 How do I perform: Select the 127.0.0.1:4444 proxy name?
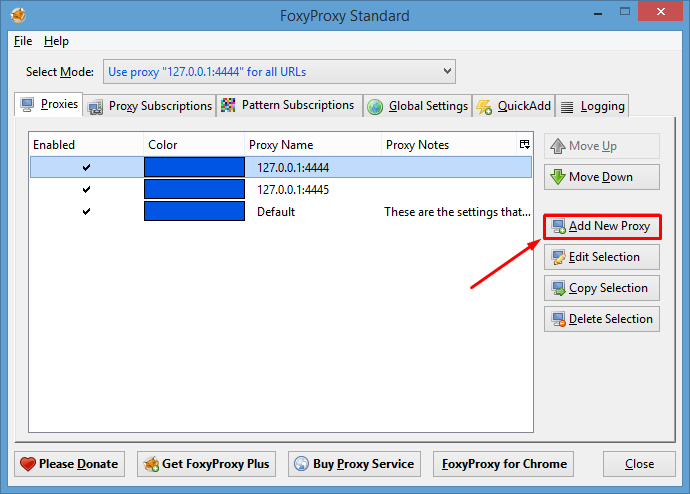tap(293, 168)
